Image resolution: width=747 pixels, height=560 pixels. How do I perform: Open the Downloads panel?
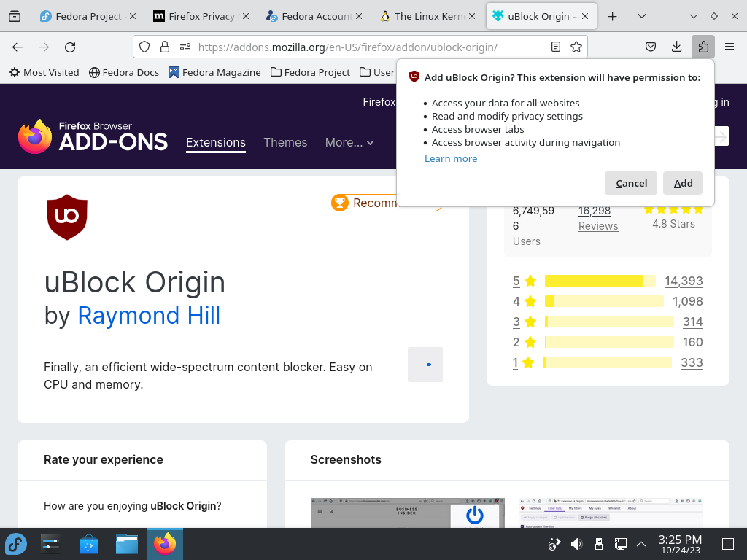pos(676,47)
